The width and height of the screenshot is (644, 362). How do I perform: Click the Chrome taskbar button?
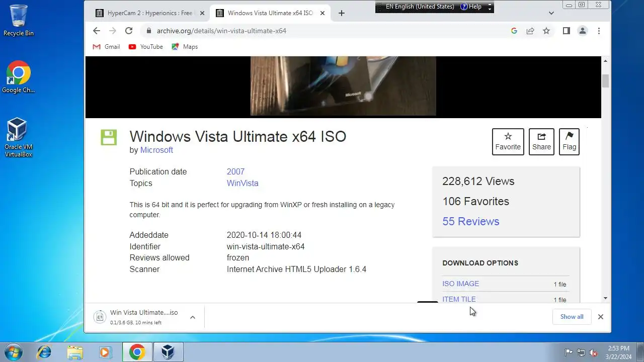[137, 352]
